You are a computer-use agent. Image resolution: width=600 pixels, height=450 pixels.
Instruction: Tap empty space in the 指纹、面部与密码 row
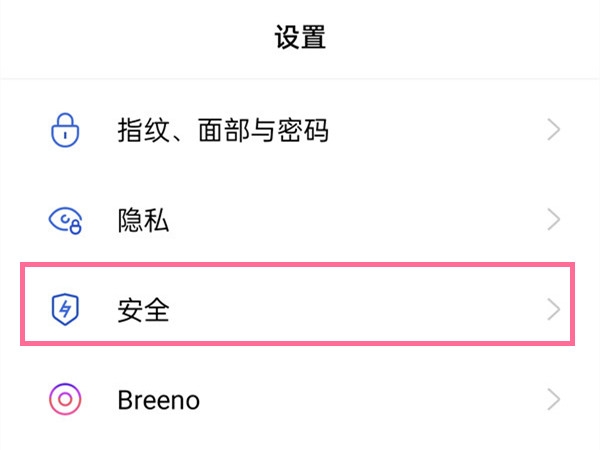pos(440,130)
